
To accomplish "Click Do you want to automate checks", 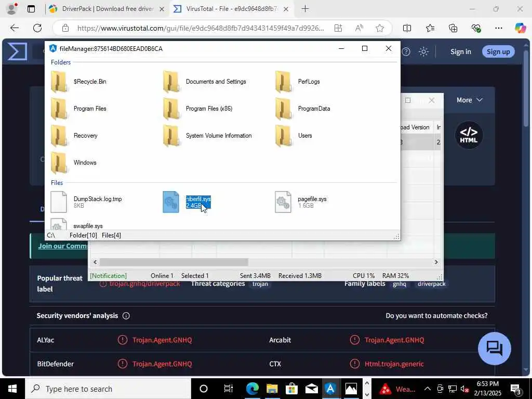I will 436,315.
